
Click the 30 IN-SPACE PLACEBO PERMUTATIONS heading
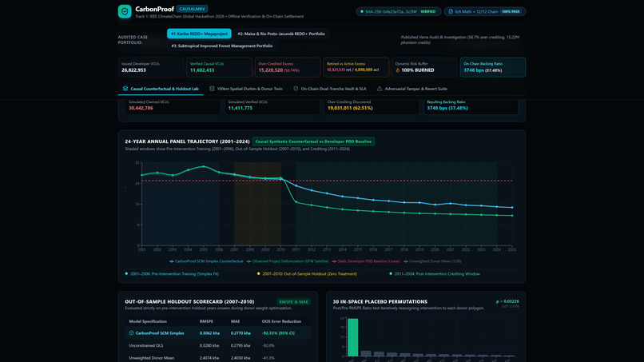click(x=380, y=301)
